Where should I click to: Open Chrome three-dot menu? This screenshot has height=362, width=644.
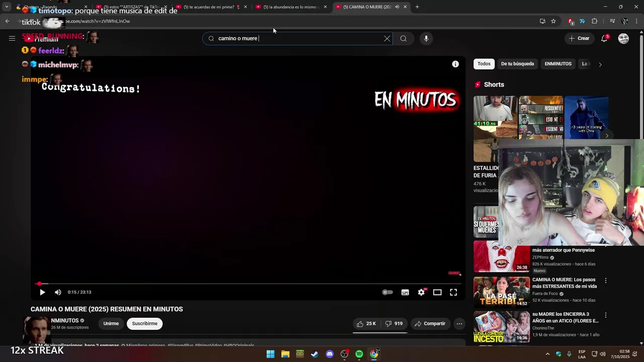(x=637, y=21)
